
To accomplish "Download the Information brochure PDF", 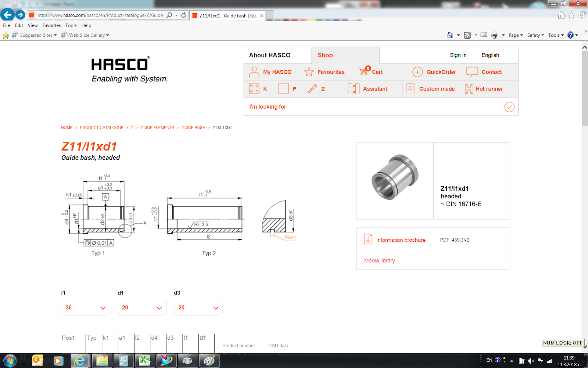I will coord(401,240).
